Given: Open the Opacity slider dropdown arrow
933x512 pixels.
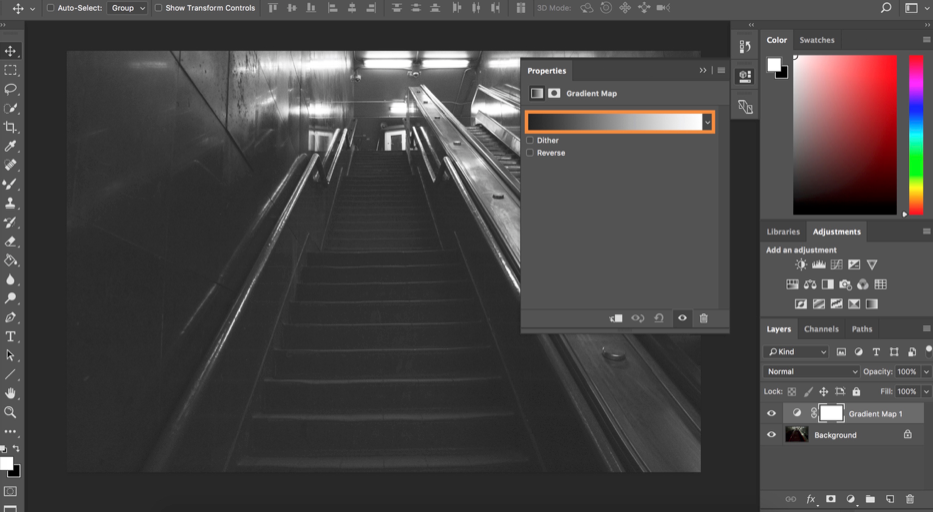Looking at the screenshot, I should pyautogui.click(x=926, y=371).
